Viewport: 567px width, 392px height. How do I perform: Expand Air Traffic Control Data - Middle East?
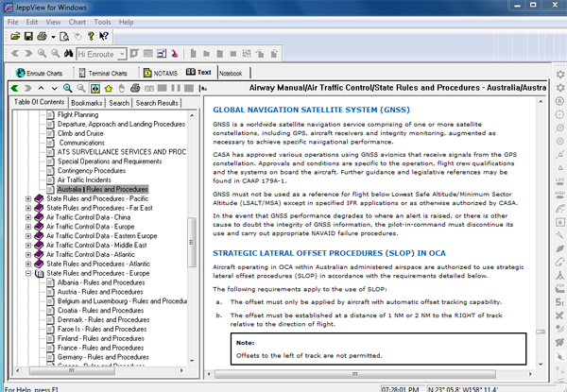[28, 246]
